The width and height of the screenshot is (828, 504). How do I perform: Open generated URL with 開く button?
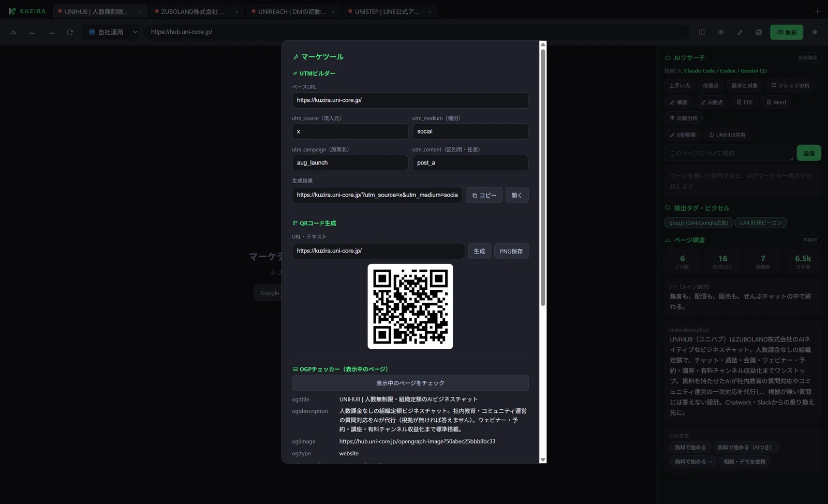point(516,195)
